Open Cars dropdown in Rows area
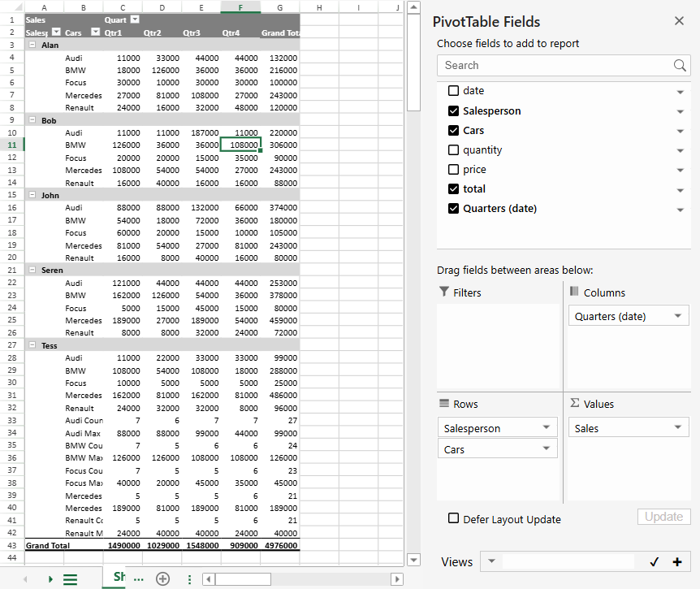 [x=546, y=448]
